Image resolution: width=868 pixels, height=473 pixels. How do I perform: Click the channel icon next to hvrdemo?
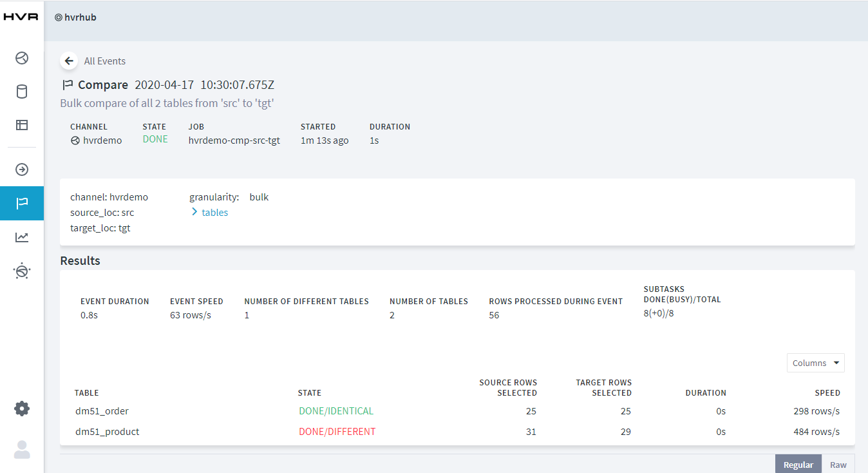point(75,140)
